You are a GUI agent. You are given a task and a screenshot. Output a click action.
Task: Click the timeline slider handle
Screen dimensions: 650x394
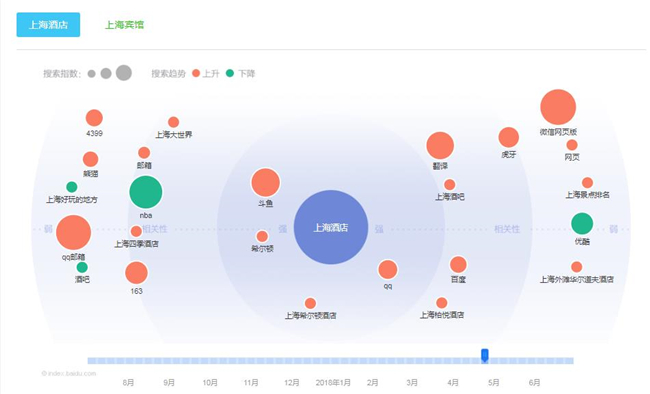(x=484, y=355)
